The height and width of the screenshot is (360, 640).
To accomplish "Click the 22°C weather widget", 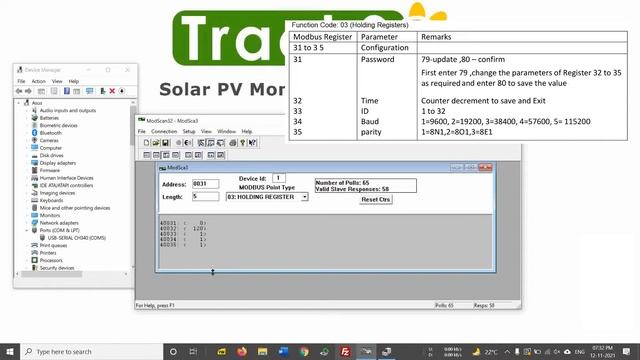I will click(485, 351).
